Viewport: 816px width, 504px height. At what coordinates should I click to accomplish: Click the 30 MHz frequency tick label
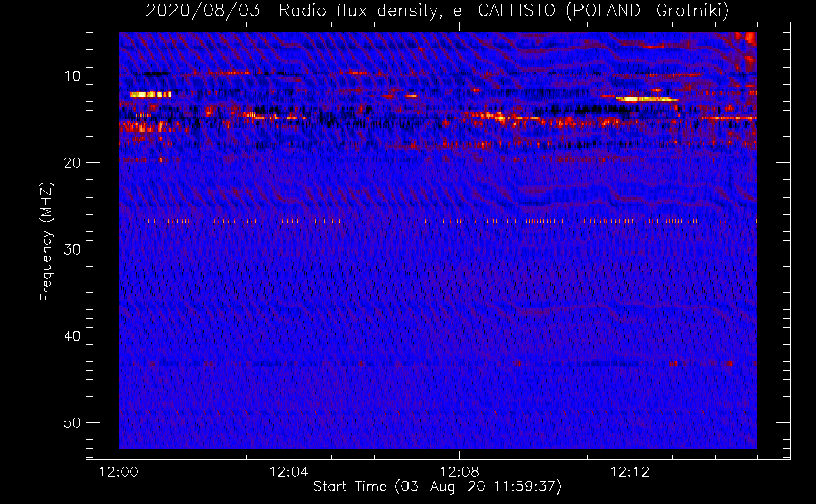[x=73, y=249]
